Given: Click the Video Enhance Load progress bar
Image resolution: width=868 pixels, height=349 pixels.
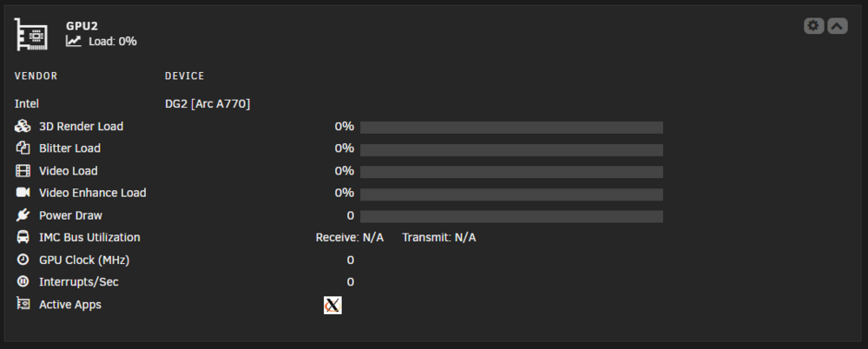Looking at the screenshot, I should pyautogui.click(x=511, y=194).
